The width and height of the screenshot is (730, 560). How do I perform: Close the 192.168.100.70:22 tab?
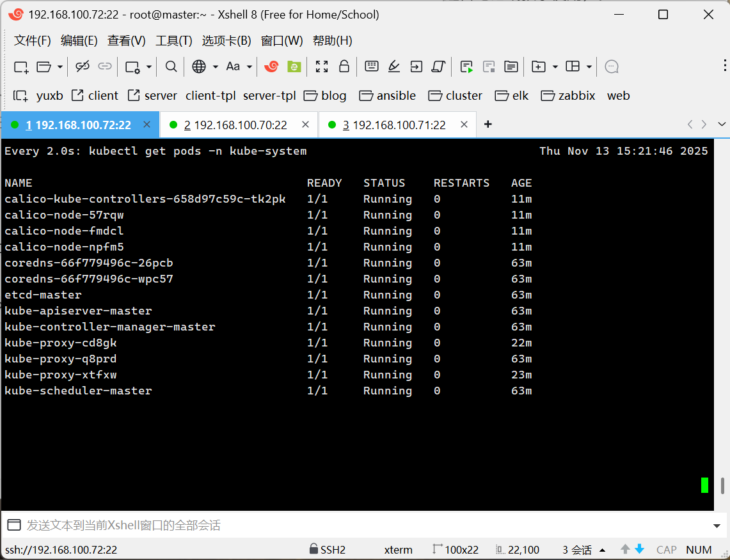(305, 124)
